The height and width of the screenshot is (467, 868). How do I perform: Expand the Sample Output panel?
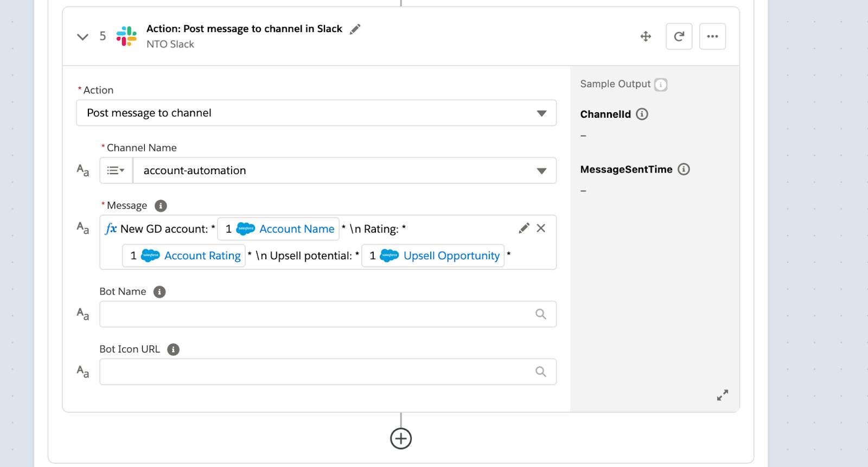point(723,395)
